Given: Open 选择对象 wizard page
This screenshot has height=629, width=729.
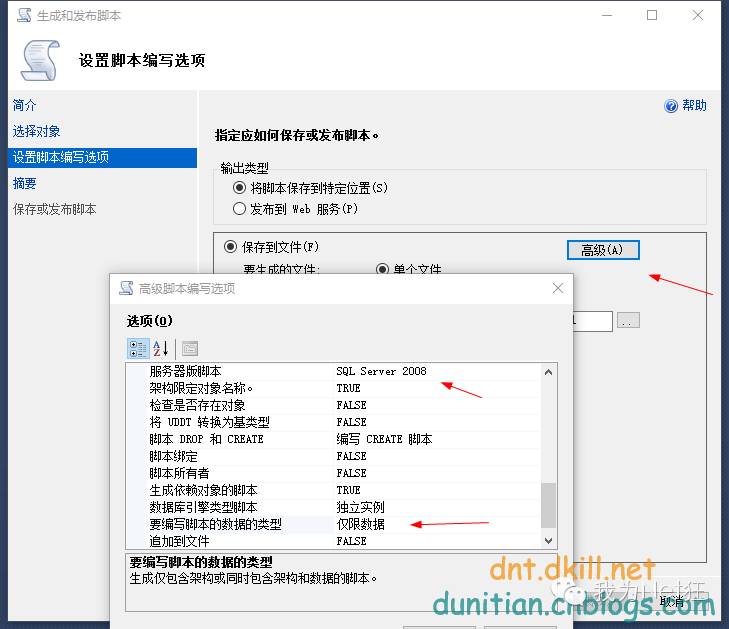Looking at the screenshot, I should [36, 131].
